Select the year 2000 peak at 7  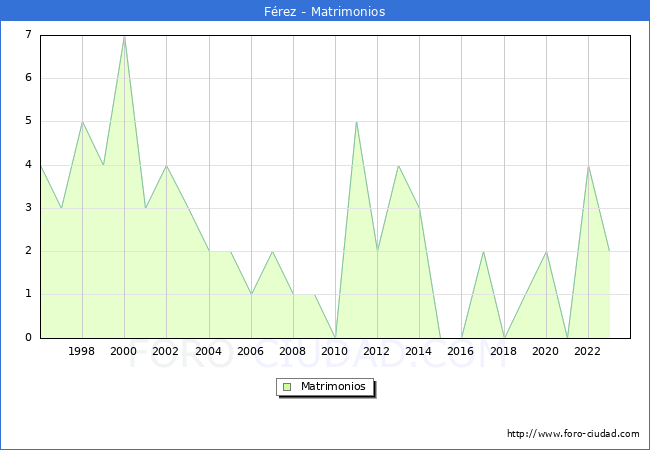pyautogui.click(x=124, y=36)
